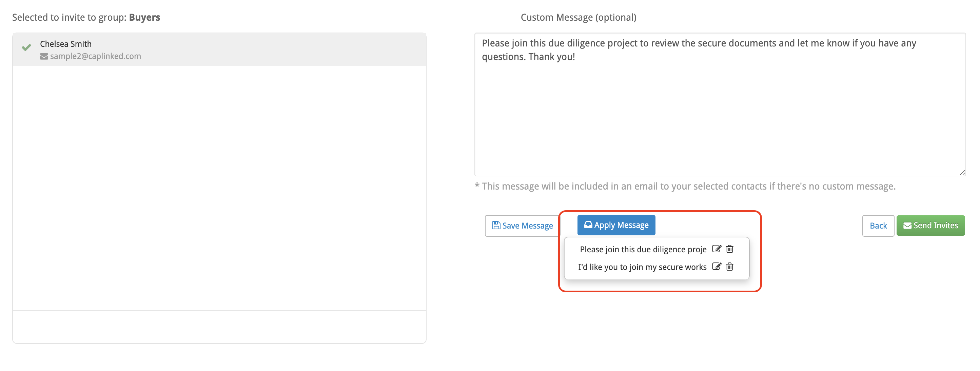
Task: Apply 'Please join this due diligence proje' message
Action: pos(643,249)
